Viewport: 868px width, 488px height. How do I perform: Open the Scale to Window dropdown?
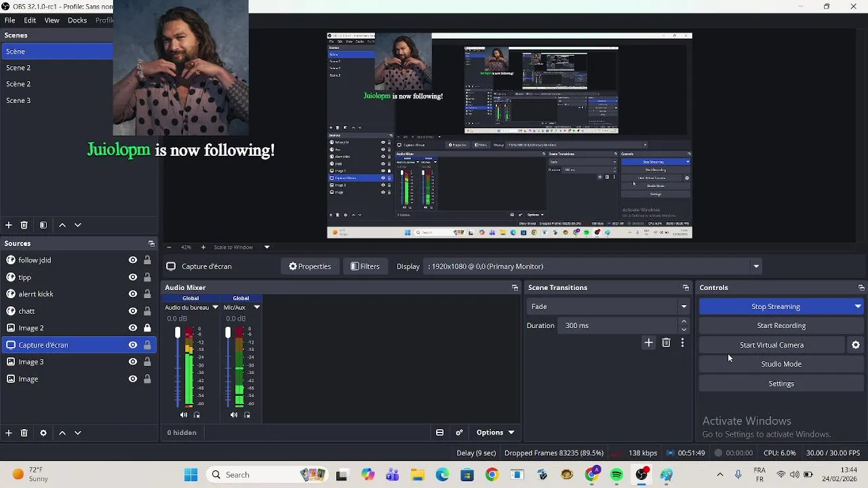[x=267, y=247]
